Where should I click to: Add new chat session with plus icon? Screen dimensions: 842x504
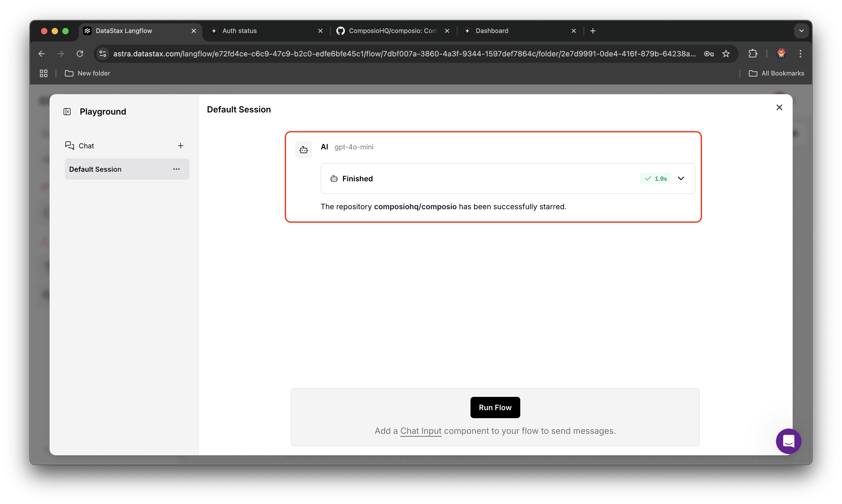pos(180,146)
